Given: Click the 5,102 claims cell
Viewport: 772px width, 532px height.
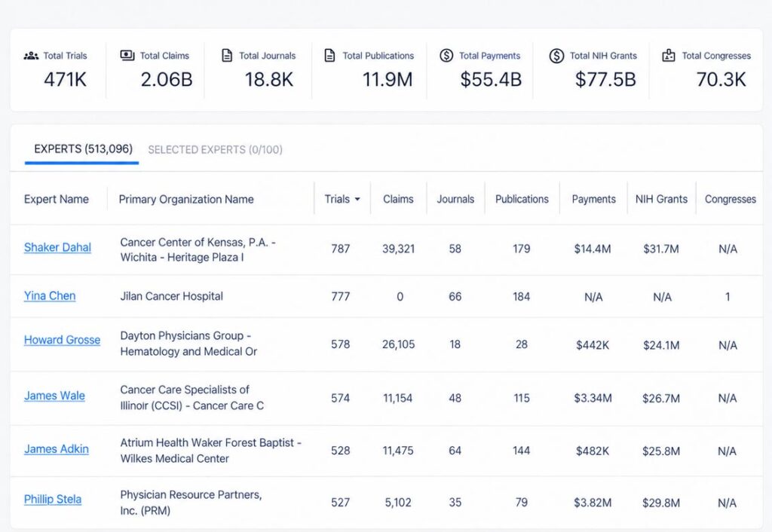Looking at the screenshot, I should 398,502.
